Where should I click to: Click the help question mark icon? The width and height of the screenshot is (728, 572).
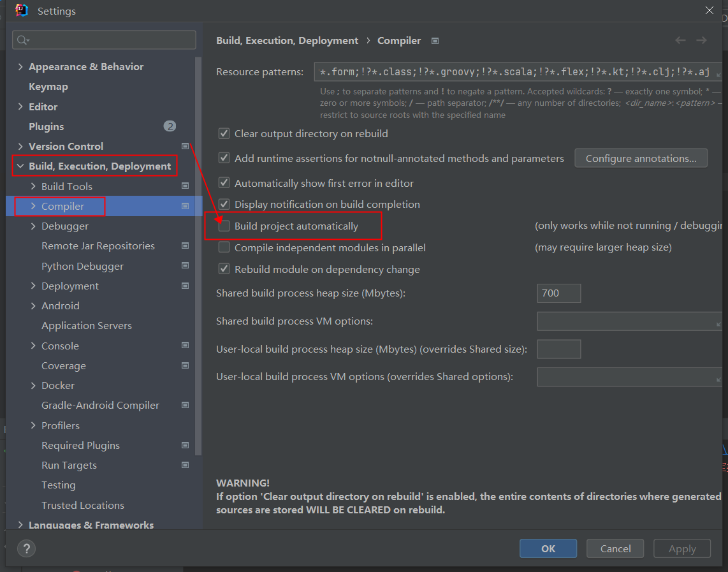click(x=26, y=548)
